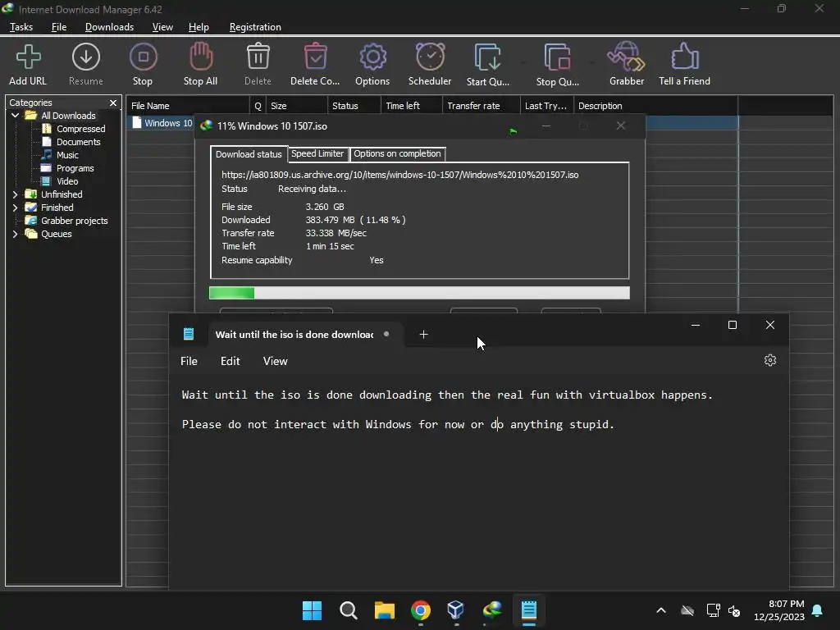Click the Notepad taskbar icon
Image resolution: width=840 pixels, height=630 pixels.
529,610
